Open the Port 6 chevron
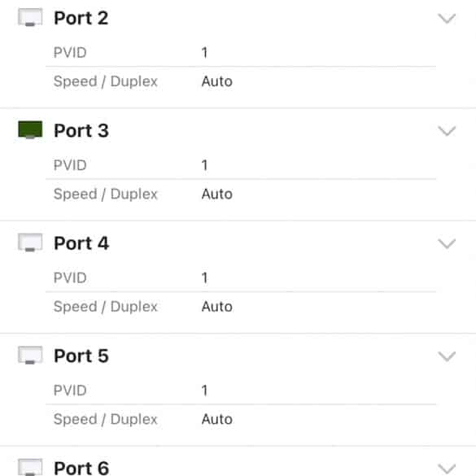The width and height of the screenshot is (476, 476). [447, 469]
